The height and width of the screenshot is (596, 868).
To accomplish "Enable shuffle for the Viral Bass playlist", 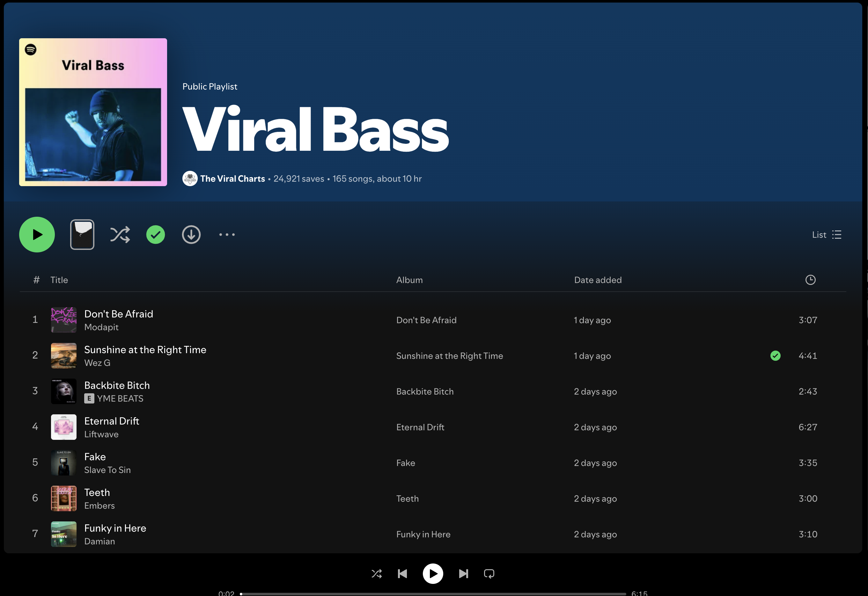I will pos(120,235).
